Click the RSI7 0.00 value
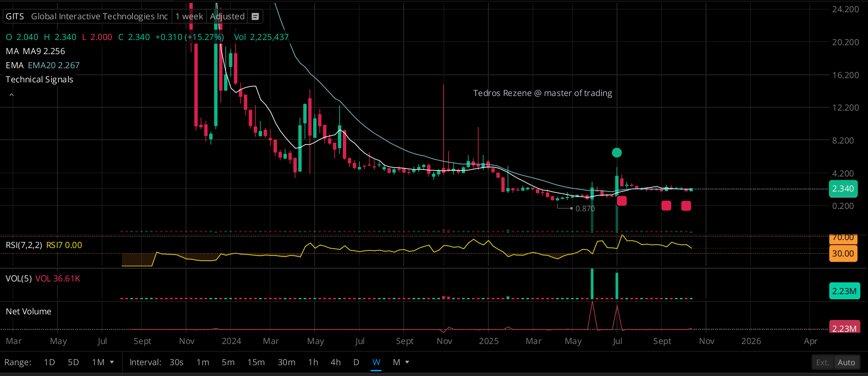Viewport: 868px width, 376px height. (64, 245)
